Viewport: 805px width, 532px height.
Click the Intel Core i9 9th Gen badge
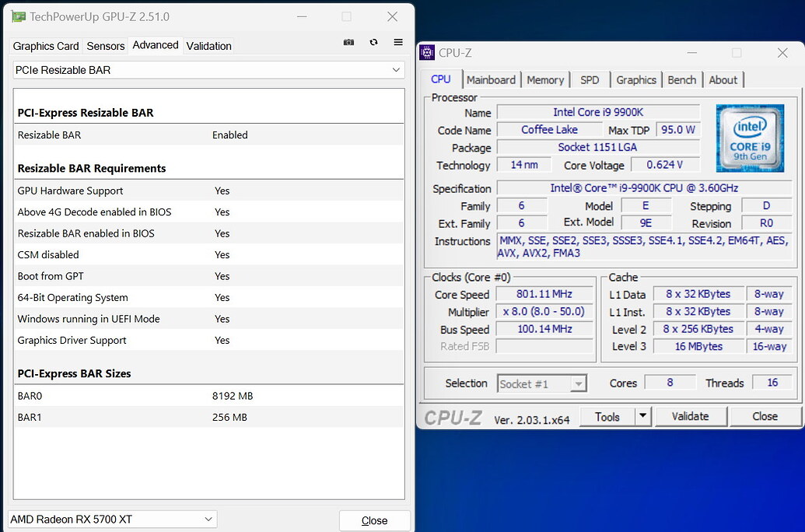coord(749,138)
